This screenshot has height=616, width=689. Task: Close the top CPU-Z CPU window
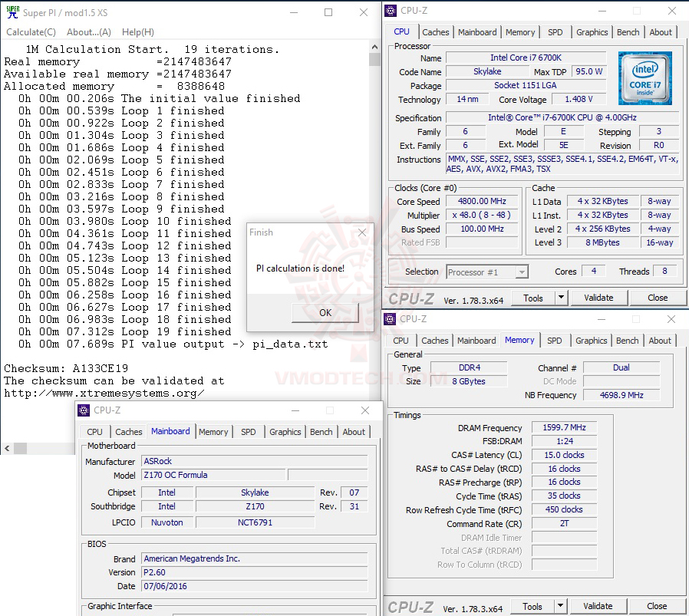coord(672,11)
